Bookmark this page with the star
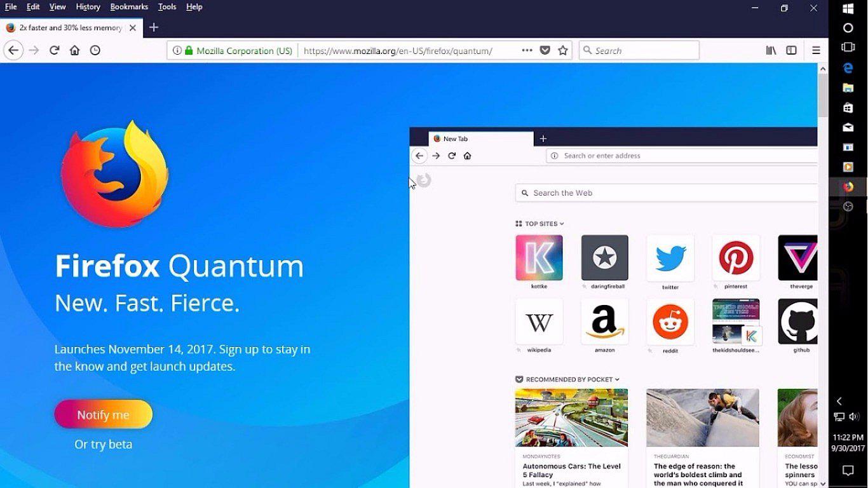Screen dimensions: 868x488 coord(562,50)
